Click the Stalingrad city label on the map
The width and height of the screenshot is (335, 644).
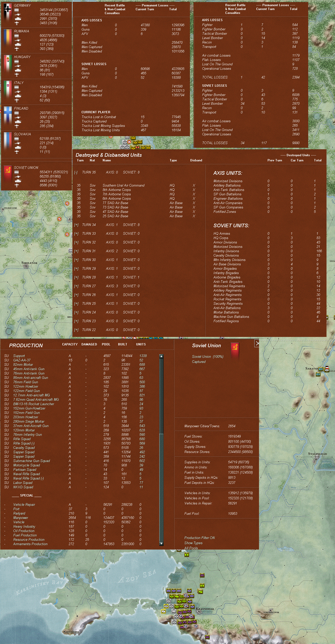(317, 454)
